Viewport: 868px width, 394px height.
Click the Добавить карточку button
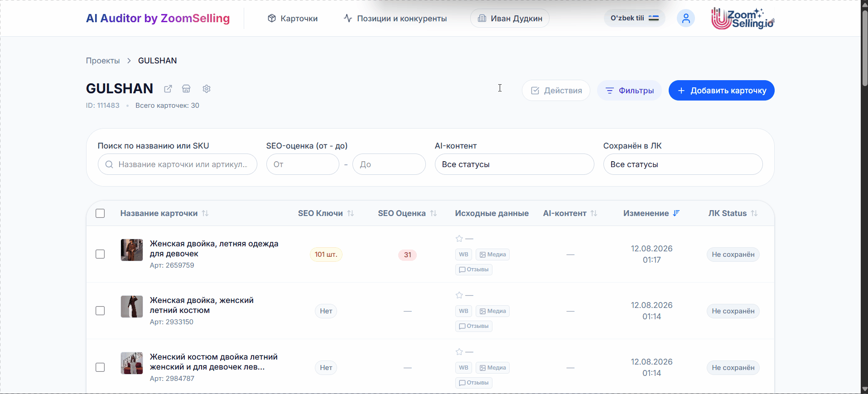721,91
